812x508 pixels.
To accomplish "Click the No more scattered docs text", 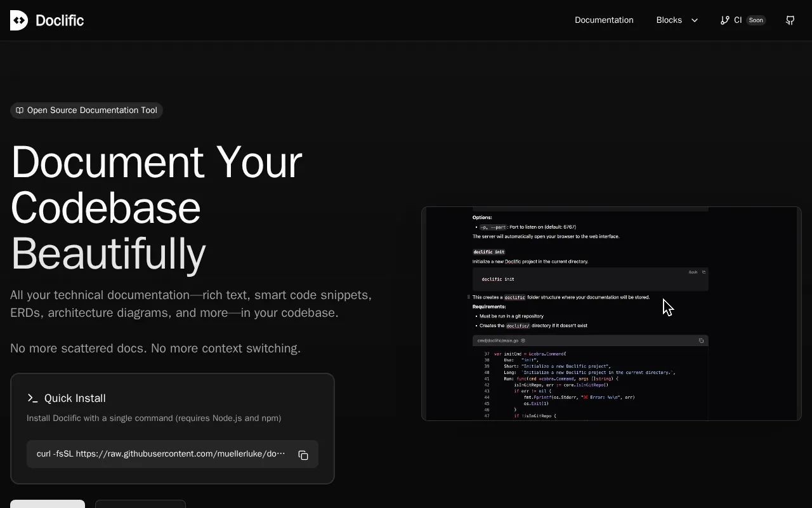I will (x=155, y=348).
